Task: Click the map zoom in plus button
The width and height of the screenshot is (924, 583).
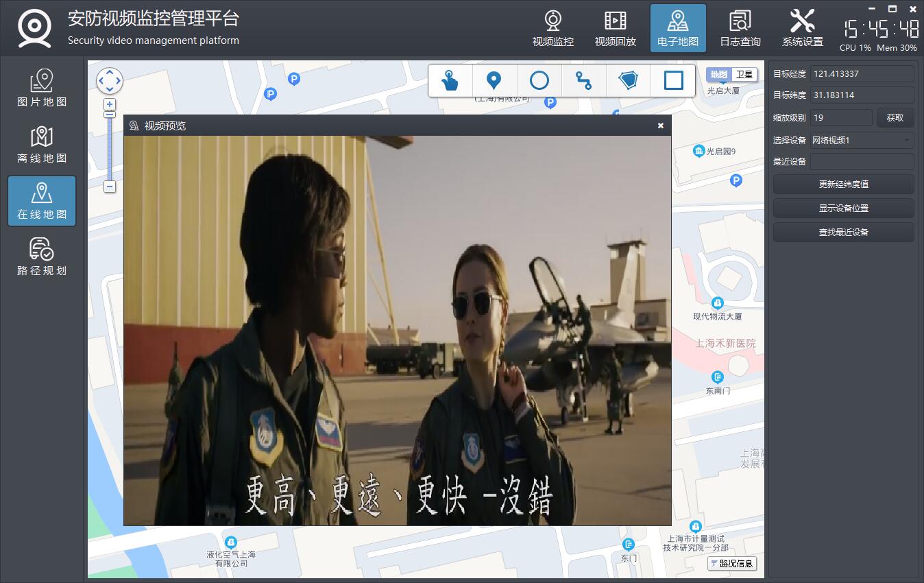Action: (x=110, y=104)
